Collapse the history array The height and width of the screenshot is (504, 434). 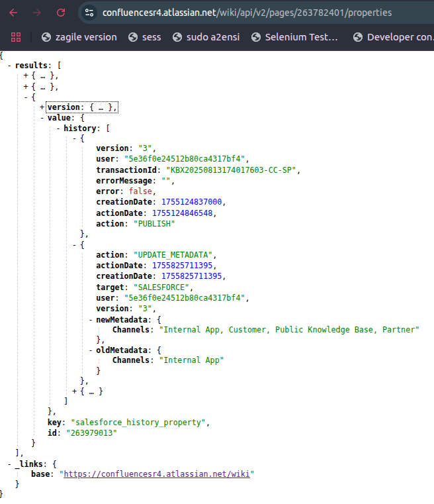coord(58,128)
